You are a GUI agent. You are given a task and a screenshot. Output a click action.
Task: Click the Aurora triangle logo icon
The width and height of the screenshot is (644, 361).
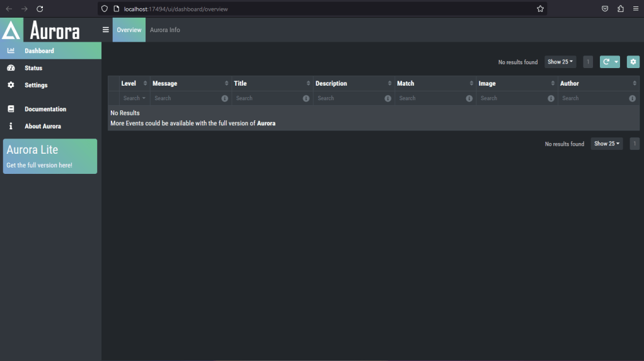tap(11, 30)
